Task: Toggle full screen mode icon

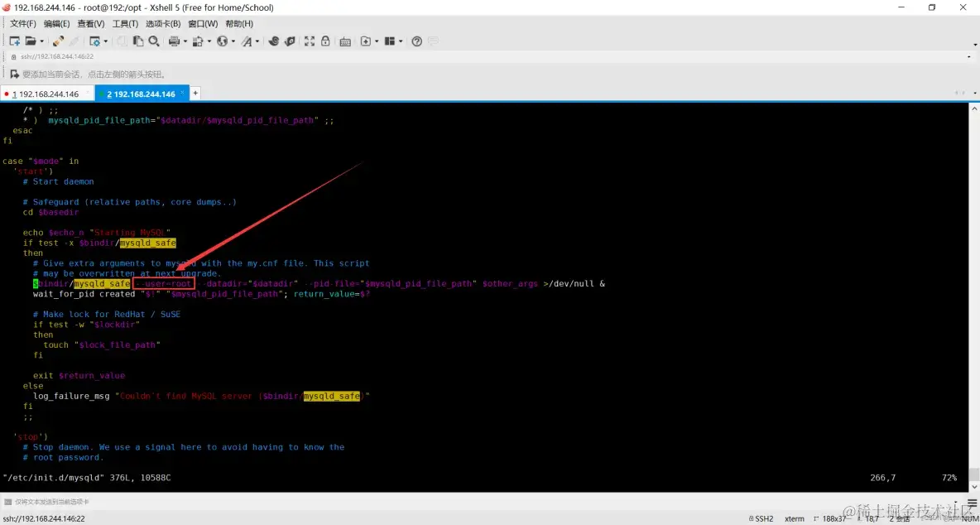Action: coord(310,41)
